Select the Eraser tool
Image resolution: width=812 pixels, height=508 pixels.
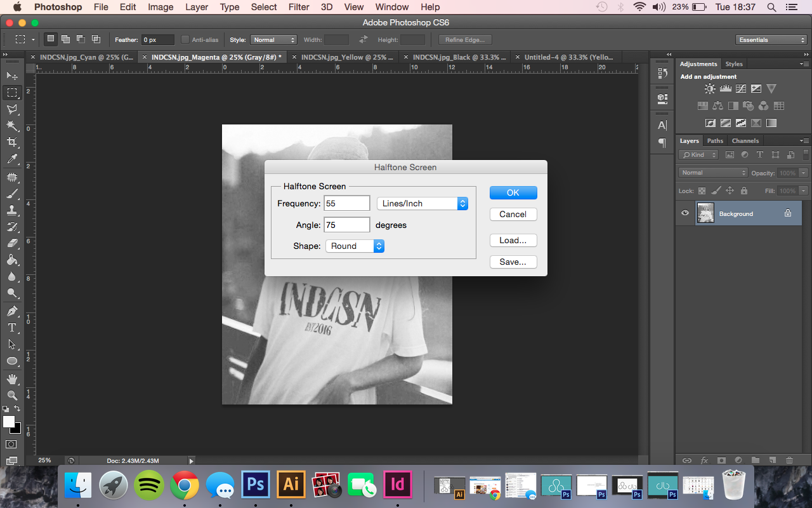(12, 243)
